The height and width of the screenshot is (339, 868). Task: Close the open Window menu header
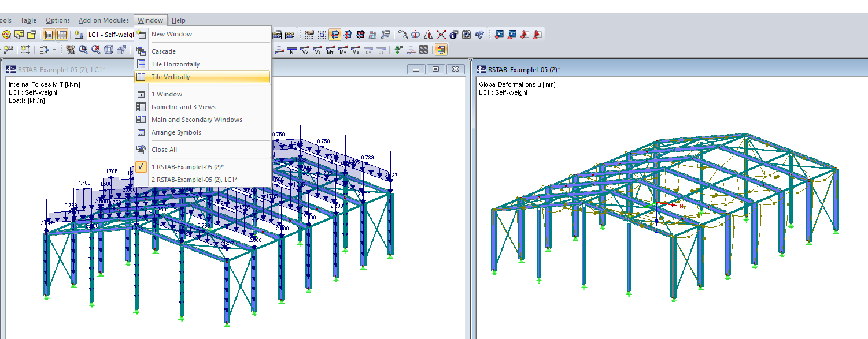point(150,20)
